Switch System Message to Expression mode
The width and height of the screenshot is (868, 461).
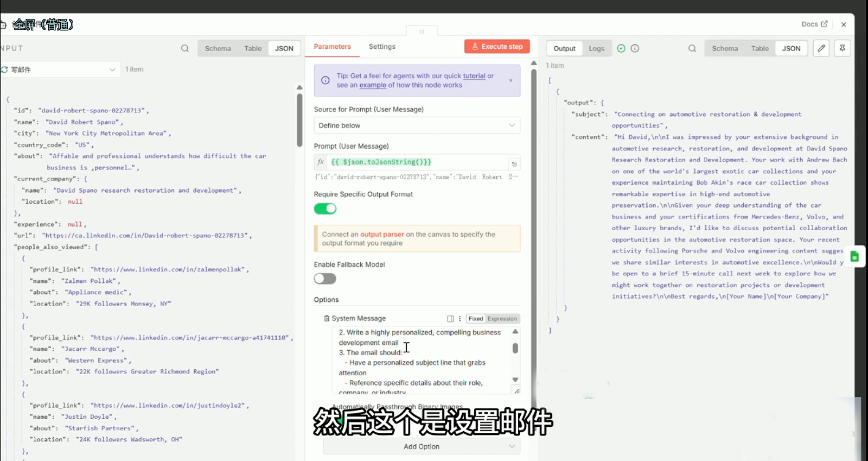click(x=502, y=319)
